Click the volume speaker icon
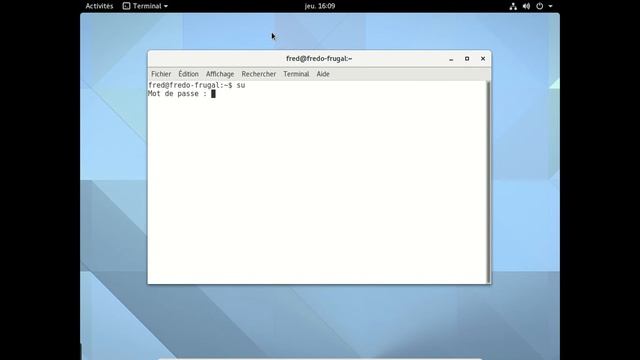Screen dimensions: 640x360 point(526,6)
